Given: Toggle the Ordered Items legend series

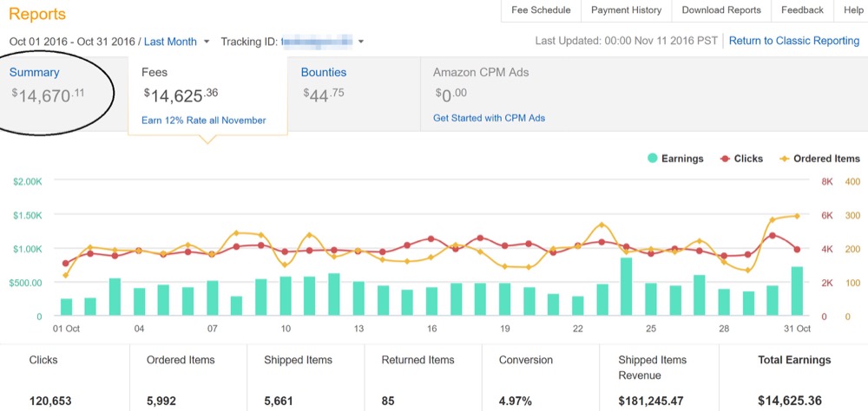Looking at the screenshot, I should point(820,159).
